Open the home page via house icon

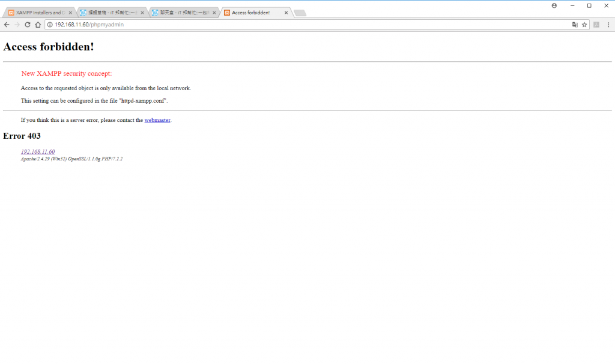38,24
